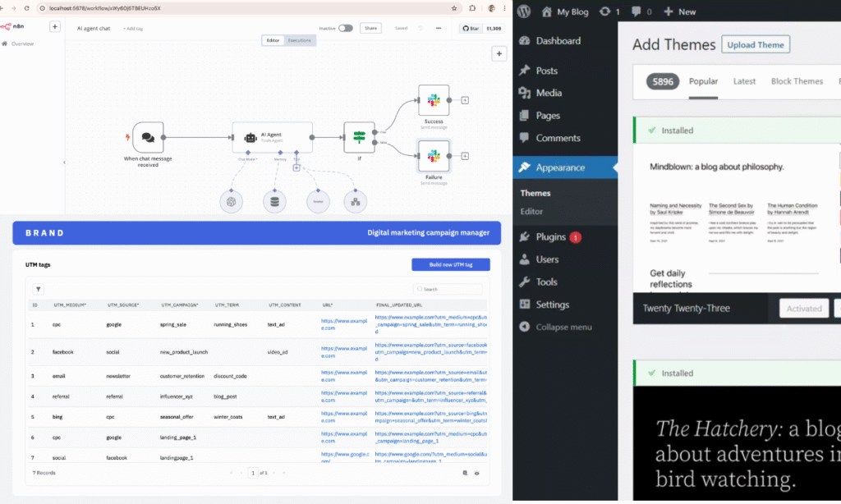Open the Plugins menu in WordPress sidebar
Viewport: 841px width, 504px height.
pyautogui.click(x=551, y=236)
